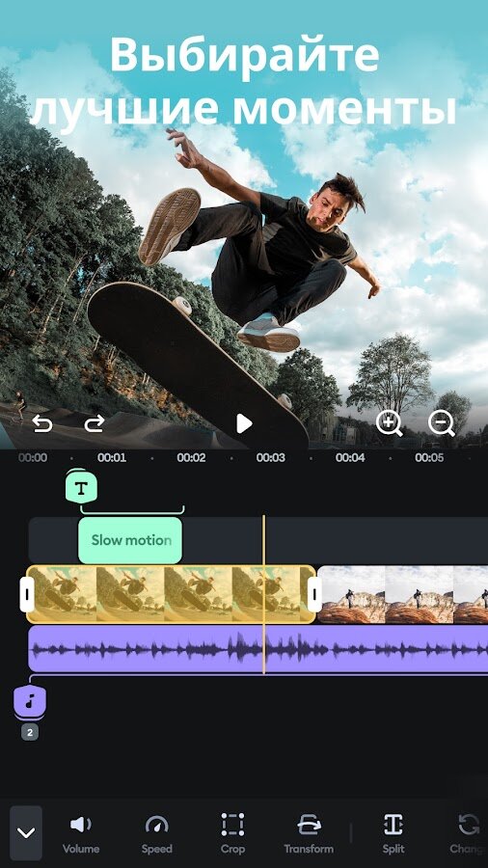Open the Speed tool
This screenshot has width=488, height=868.
coord(156,834)
